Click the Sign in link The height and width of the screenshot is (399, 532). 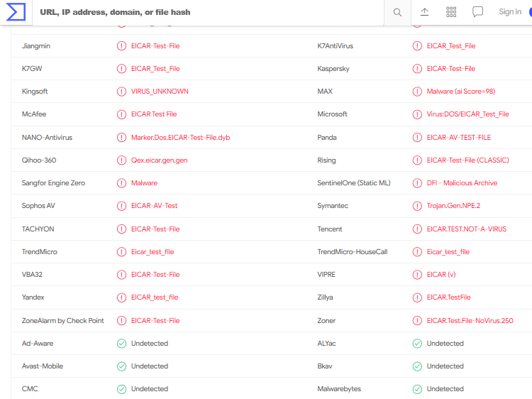point(510,11)
